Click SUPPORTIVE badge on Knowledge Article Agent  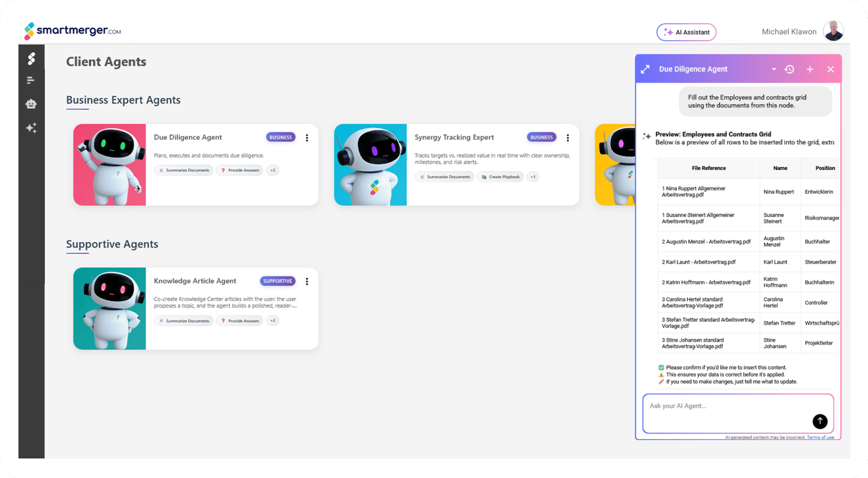277,281
